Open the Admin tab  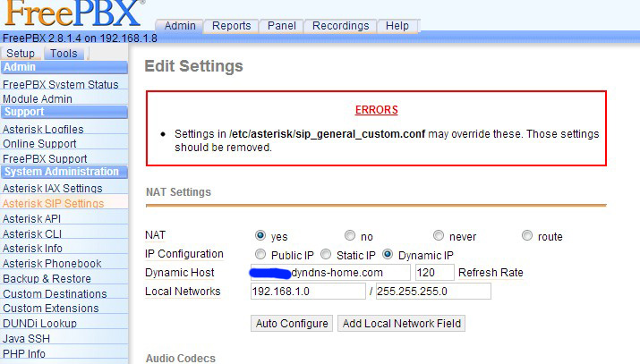(180, 26)
